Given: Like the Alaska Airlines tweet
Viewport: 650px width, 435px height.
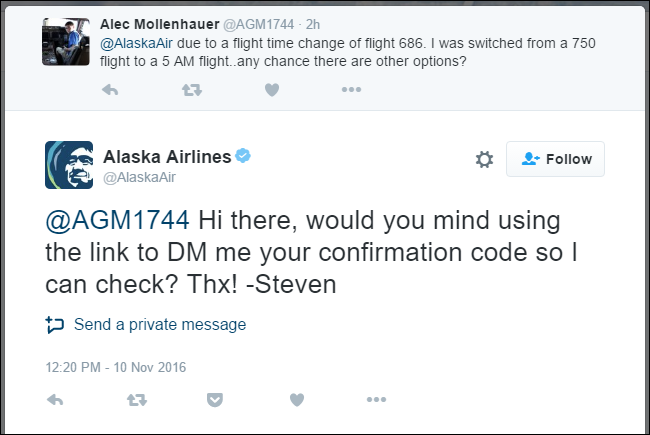Looking at the screenshot, I should (x=296, y=400).
